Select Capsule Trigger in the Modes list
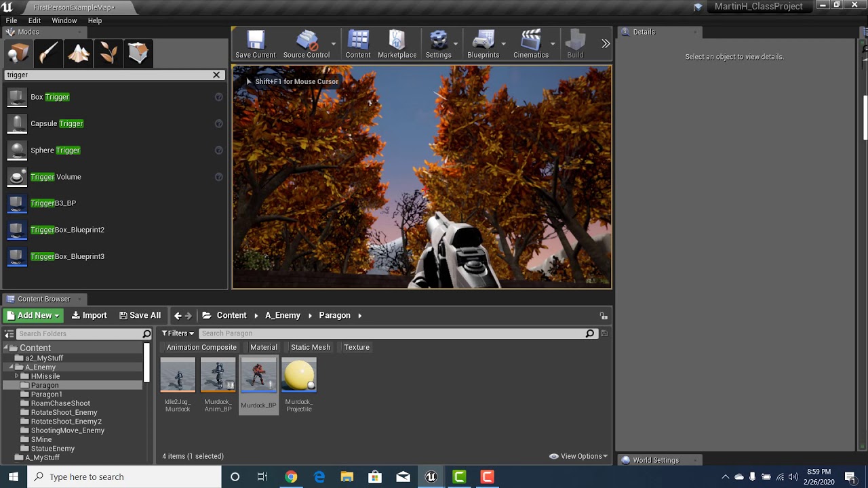Image resolution: width=868 pixels, height=488 pixels. coord(114,123)
